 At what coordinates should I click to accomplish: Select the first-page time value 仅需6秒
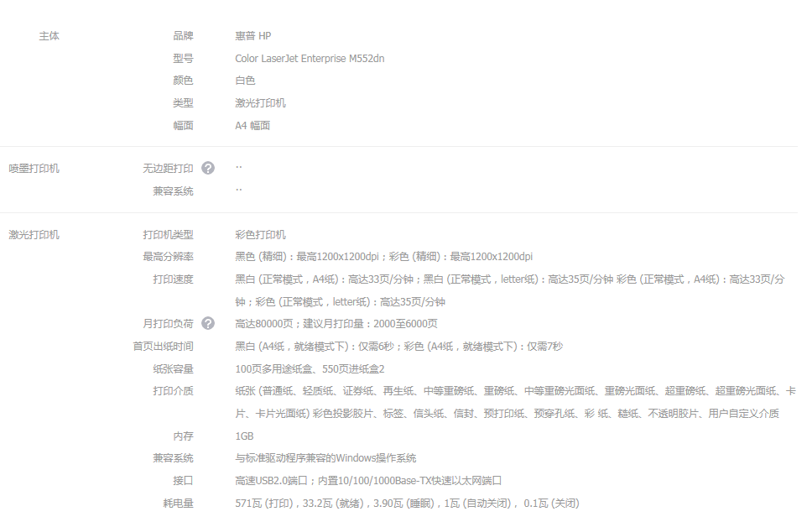tap(398, 347)
